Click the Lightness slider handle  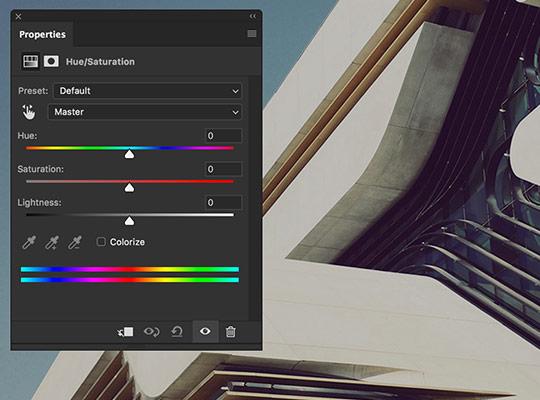coord(129,220)
